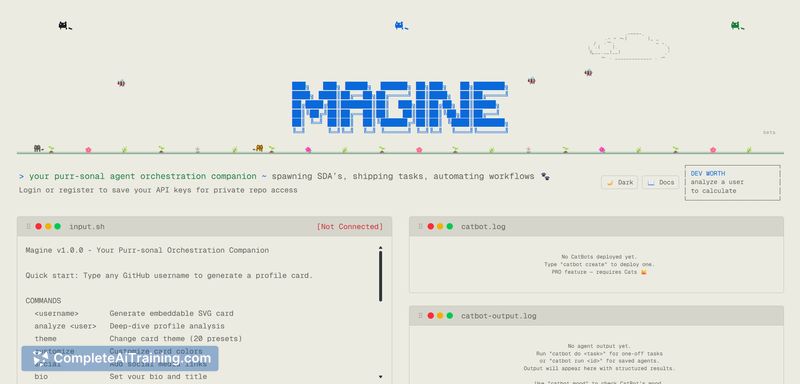Image resolution: width=800 pixels, height=384 pixels.
Task: Click the grey cat walking on the ground
Action: tap(38, 148)
